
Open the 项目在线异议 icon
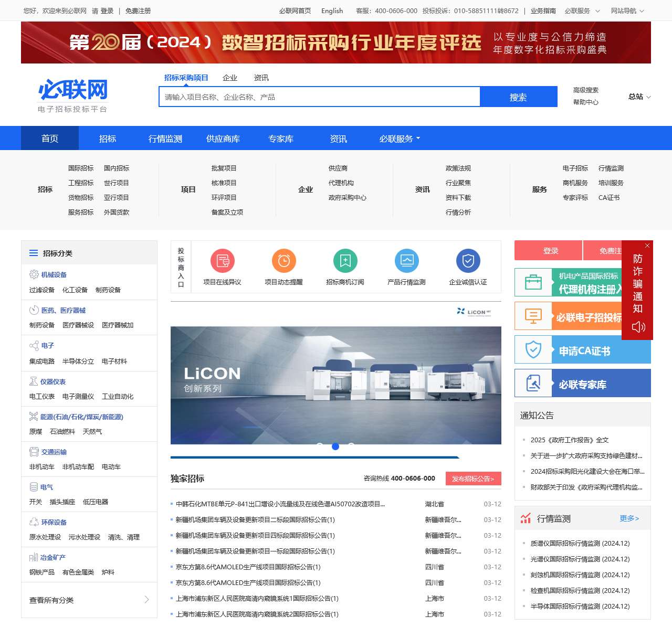(223, 261)
